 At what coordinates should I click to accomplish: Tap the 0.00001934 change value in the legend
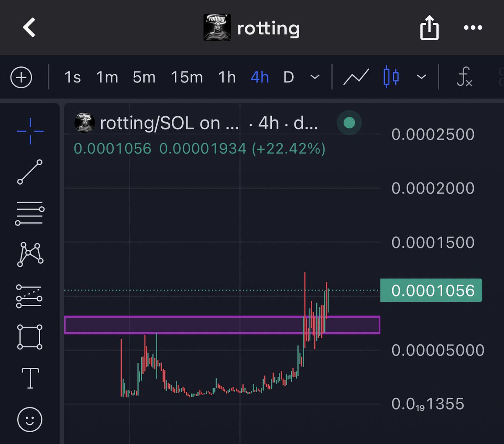[x=203, y=148]
